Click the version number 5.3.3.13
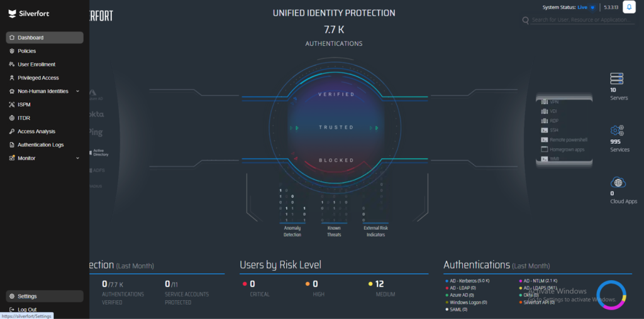Viewport: 644px width, 319px height. [611, 8]
